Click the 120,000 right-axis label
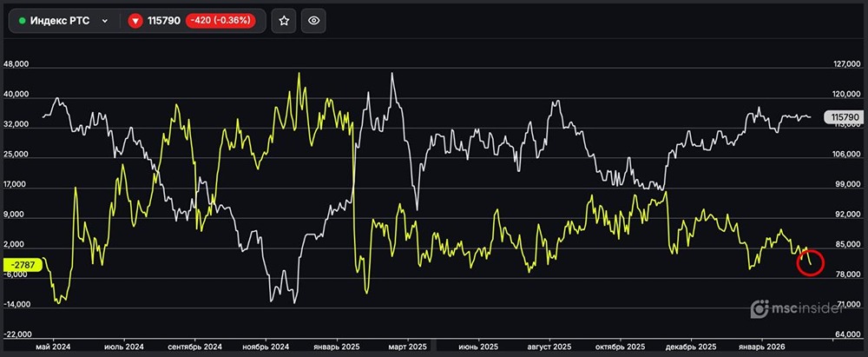 [x=847, y=95]
